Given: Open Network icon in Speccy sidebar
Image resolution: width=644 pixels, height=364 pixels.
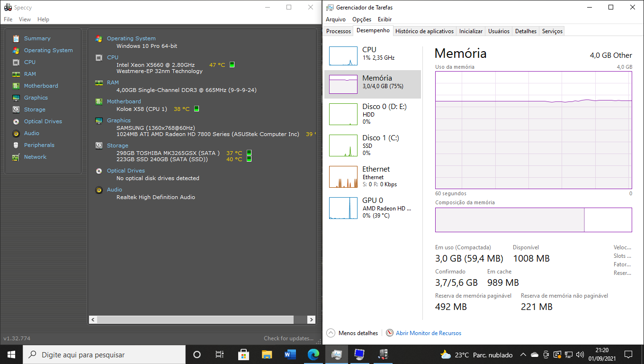Looking at the screenshot, I should (x=16, y=157).
